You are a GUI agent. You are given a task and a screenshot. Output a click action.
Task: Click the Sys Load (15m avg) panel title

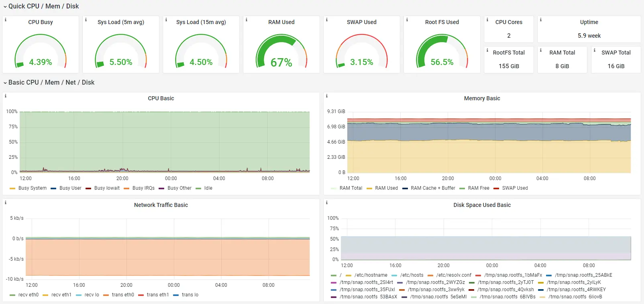pos(201,22)
